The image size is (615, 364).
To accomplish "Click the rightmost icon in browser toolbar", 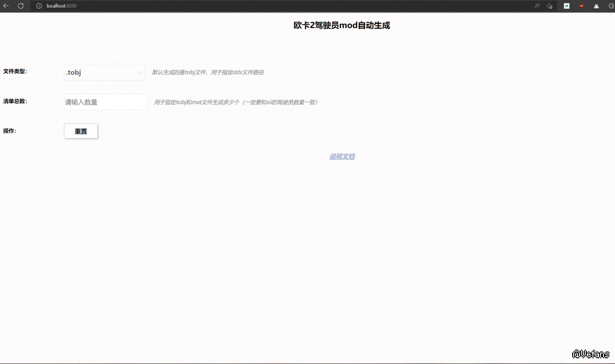I will (611, 6).
